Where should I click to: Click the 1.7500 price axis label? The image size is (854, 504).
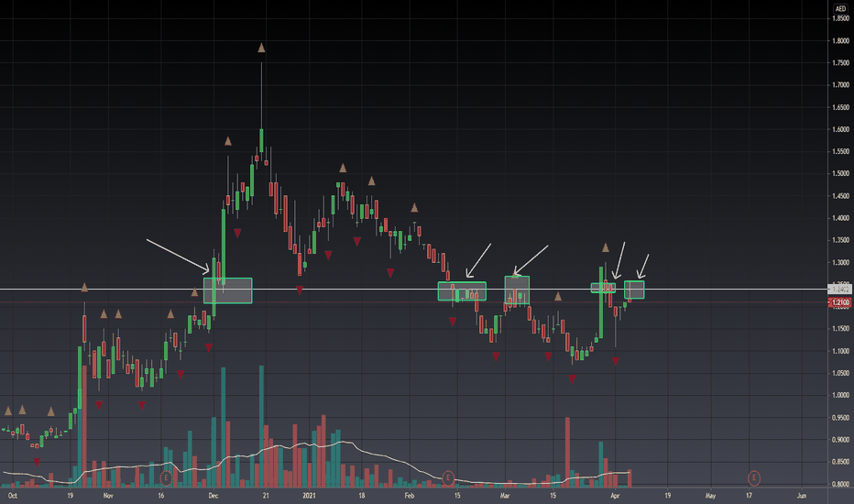tap(840, 63)
